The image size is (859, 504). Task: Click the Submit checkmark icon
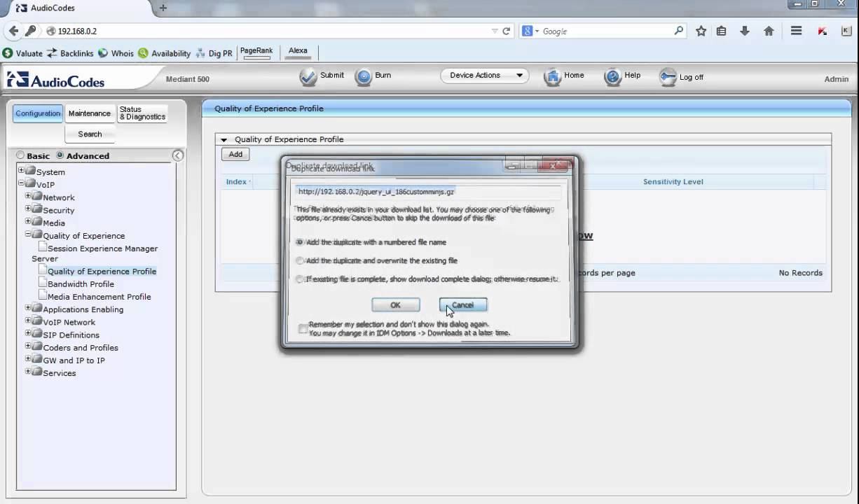[x=308, y=77]
